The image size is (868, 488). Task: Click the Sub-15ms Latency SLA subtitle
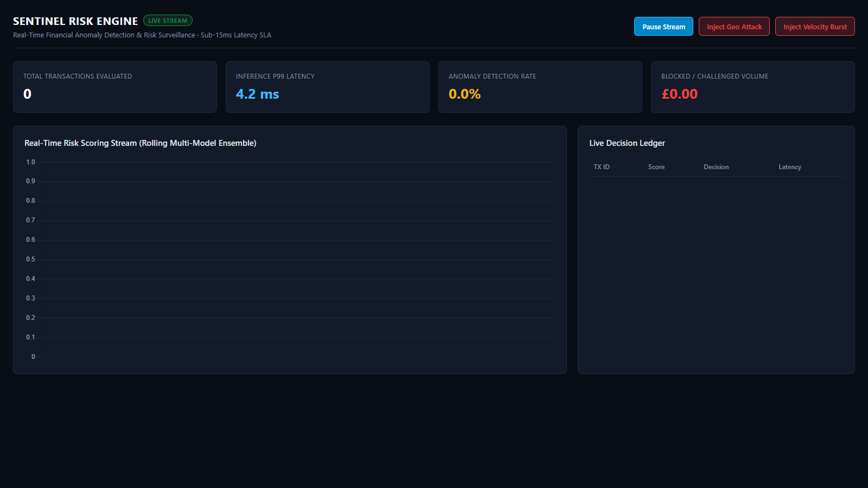click(236, 35)
